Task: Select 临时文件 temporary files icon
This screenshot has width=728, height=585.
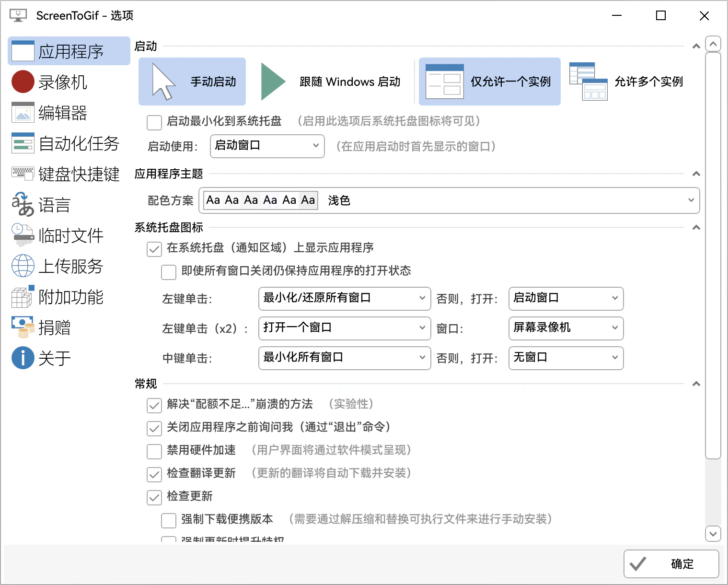Action: 23,235
